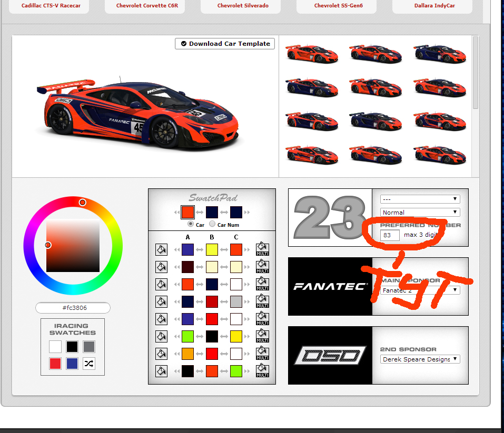
Task: Click the double right arrow beside top SwatchPad colors
Action: click(248, 213)
